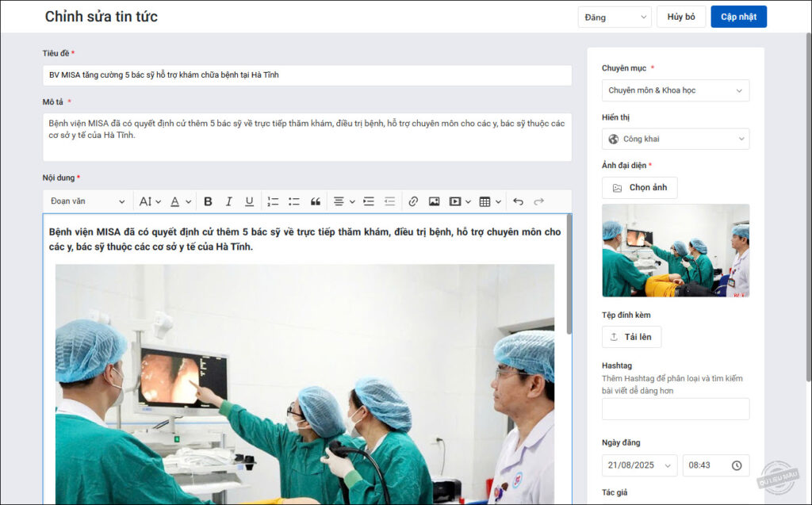Click the 08:43 time value
This screenshot has width=812, height=505.
[x=699, y=465]
